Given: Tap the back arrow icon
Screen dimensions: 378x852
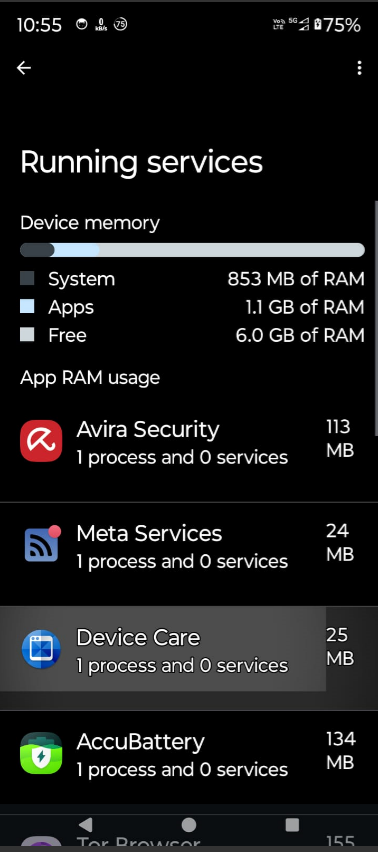Looking at the screenshot, I should (24, 68).
